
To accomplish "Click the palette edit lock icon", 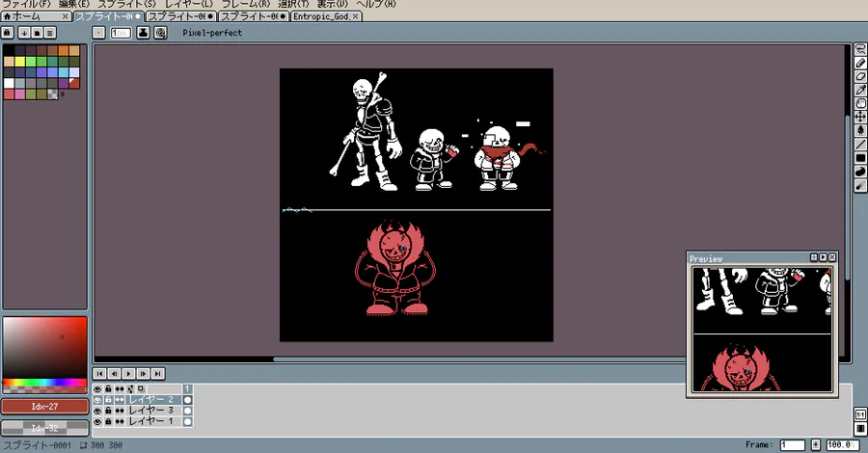I will [8, 33].
